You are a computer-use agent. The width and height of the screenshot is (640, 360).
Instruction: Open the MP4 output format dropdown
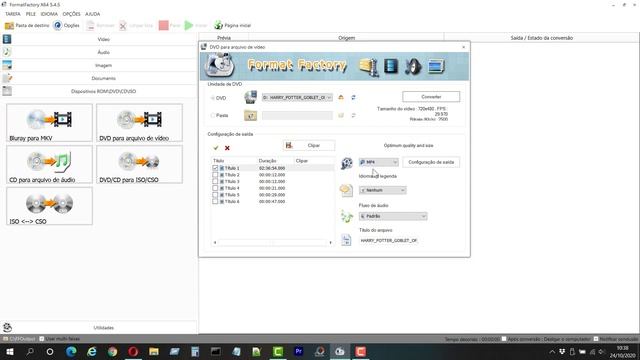379,162
